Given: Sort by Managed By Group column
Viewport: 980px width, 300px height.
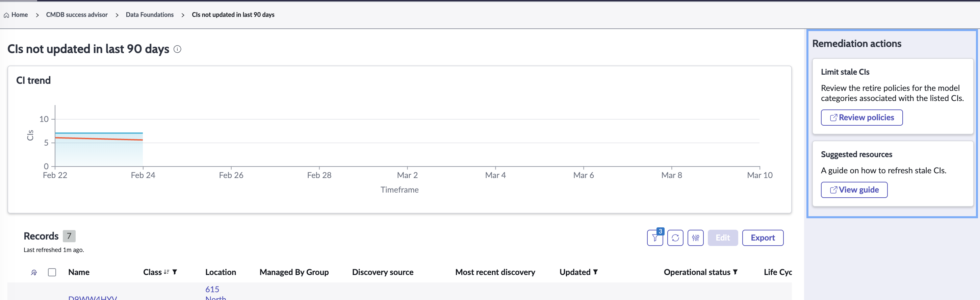Looking at the screenshot, I should coord(294,272).
